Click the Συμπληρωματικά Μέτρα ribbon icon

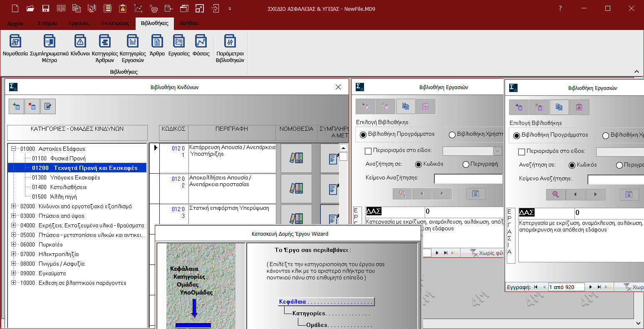49,42
